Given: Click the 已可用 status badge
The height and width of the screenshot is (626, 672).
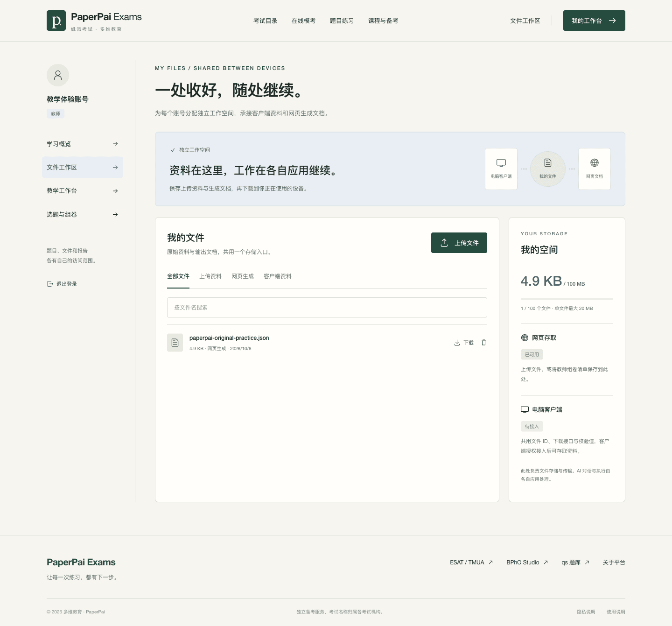Looking at the screenshot, I should pos(532,354).
